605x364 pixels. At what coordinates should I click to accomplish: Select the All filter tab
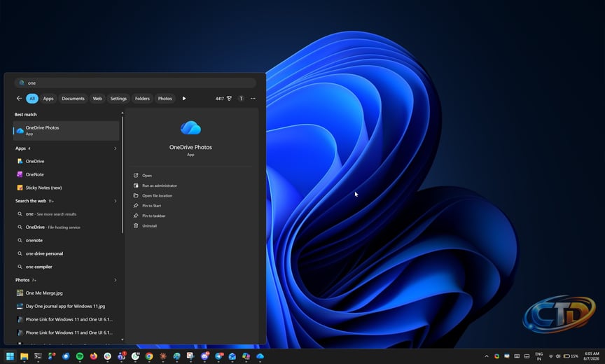pos(32,98)
